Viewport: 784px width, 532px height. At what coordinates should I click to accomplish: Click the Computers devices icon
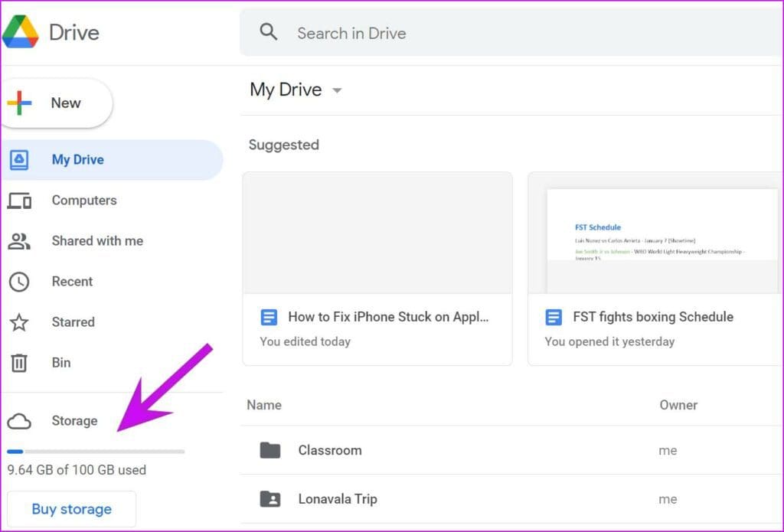pyautogui.click(x=19, y=201)
